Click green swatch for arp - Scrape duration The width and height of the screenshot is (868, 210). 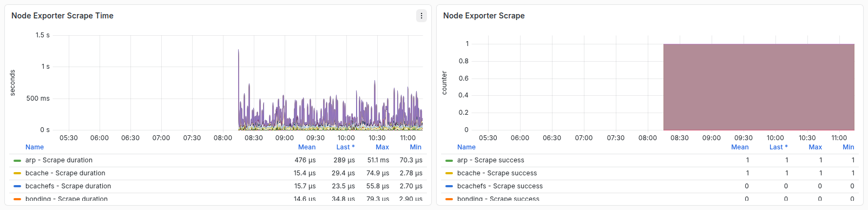tap(17, 160)
